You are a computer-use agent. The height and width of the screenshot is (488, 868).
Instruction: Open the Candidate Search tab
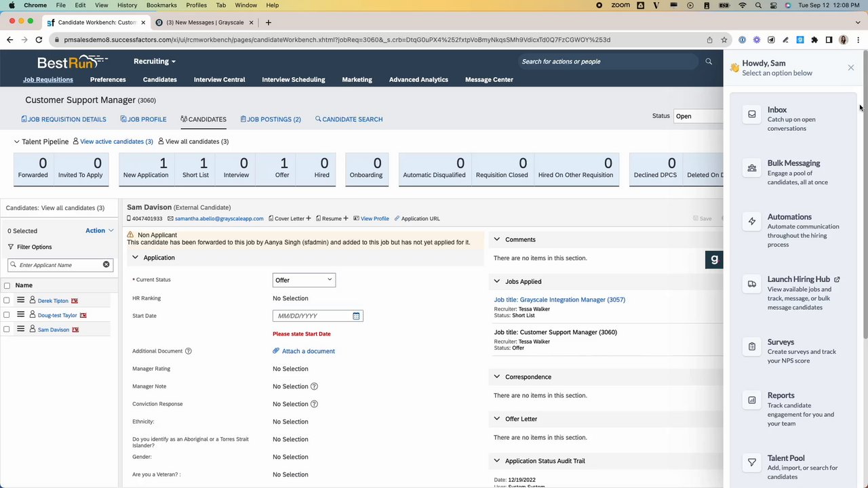coord(349,119)
